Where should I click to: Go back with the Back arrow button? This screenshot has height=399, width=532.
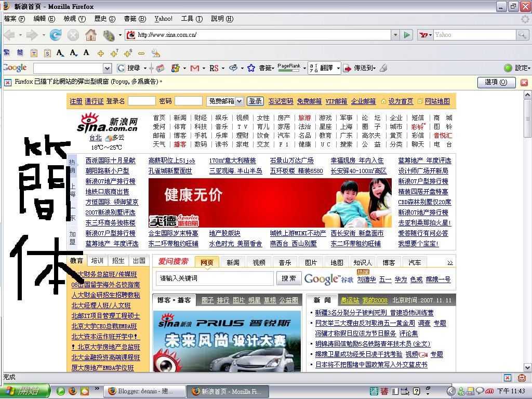(10, 35)
